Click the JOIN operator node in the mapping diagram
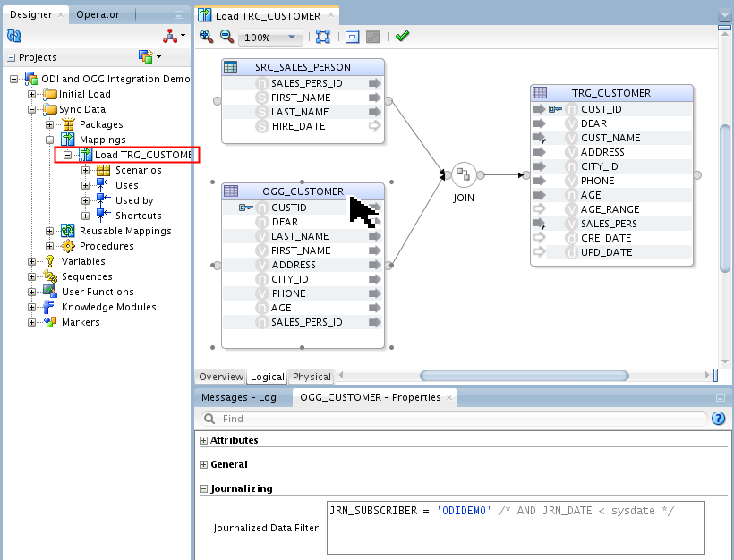 [x=463, y=175]
